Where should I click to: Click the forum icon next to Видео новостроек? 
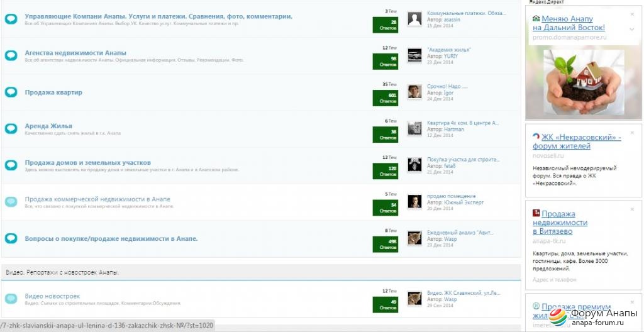(11, 299)
